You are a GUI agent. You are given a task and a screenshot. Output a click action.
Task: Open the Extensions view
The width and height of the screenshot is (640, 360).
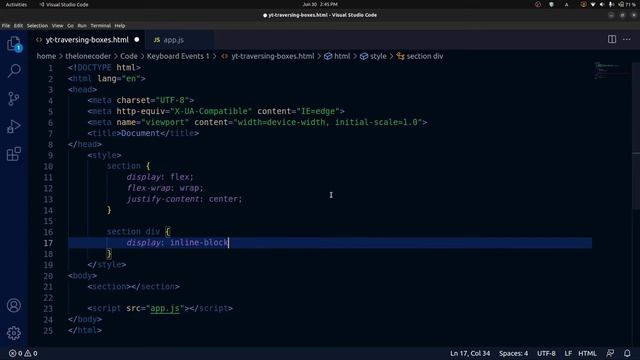click(x=14, y=154)
